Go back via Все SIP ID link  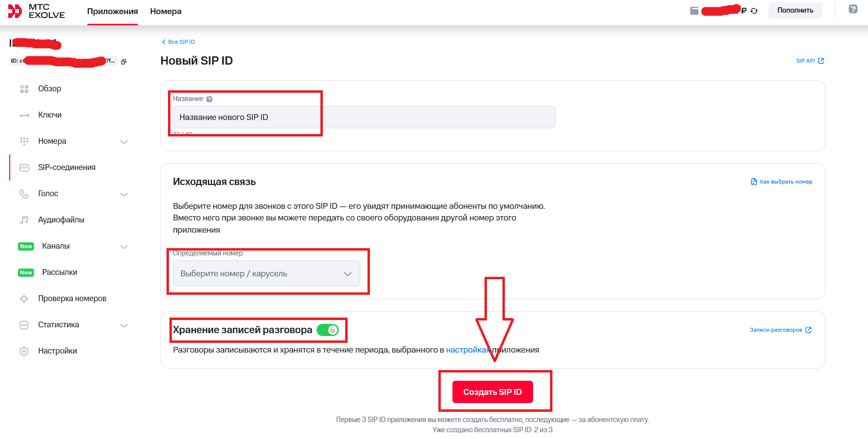(x=178, y=42)
